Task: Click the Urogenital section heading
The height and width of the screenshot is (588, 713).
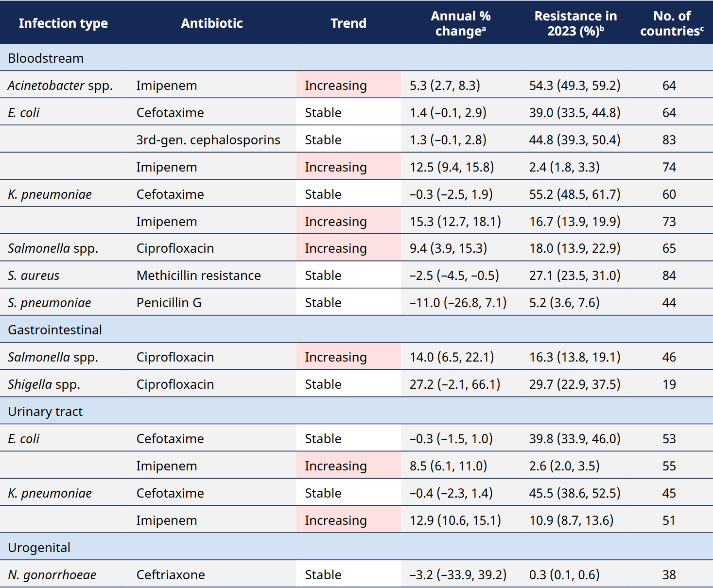Action: coord(39,548)
